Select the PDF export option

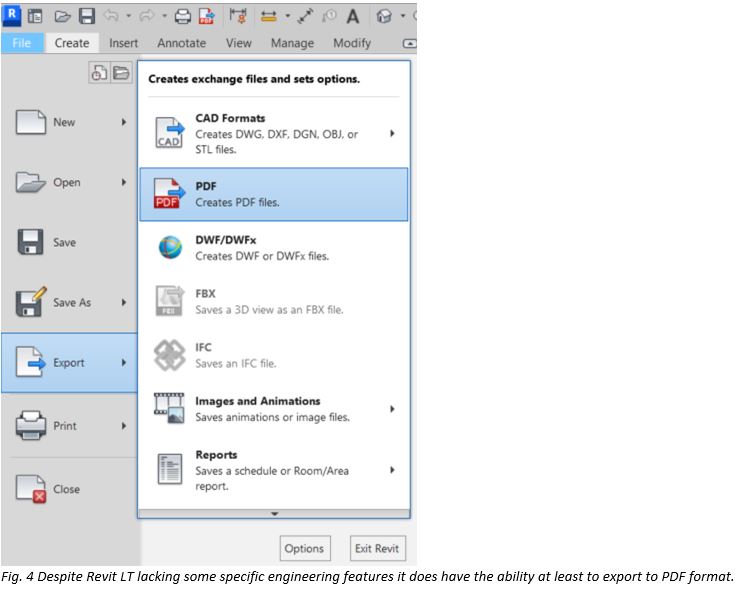[x=274, y=194]
